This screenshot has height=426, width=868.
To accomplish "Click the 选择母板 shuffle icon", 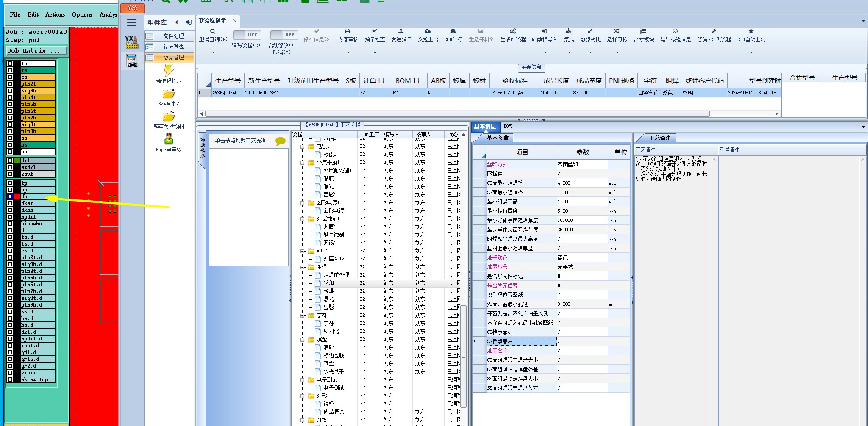I will coord(617,31).
